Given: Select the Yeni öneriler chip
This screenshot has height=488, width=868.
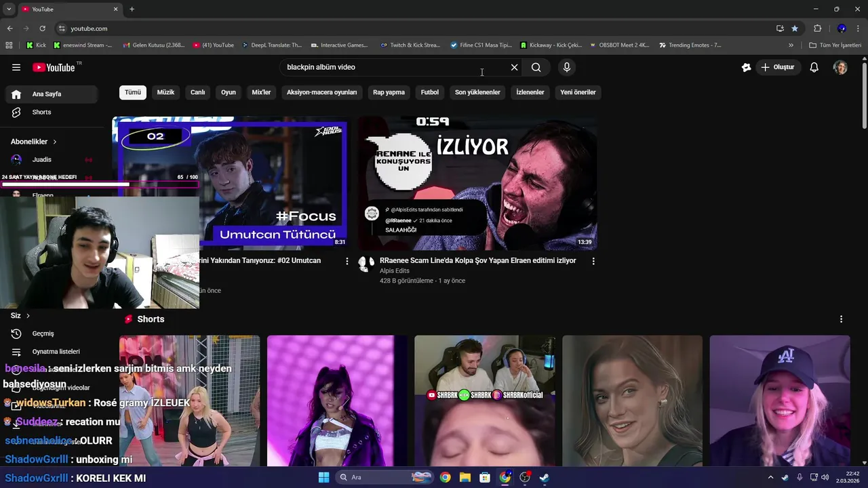Looking at the screenshot, I should pyautogui.click(x=578, y=92).
